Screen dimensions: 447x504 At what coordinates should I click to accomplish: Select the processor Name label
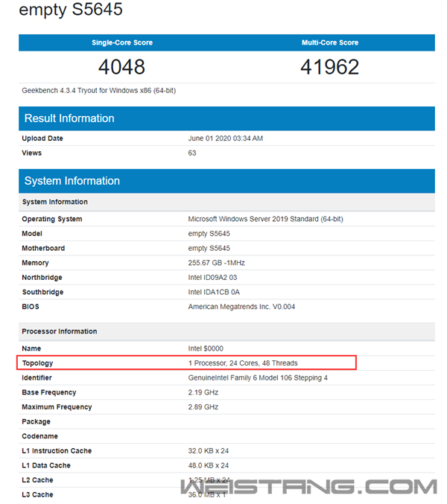tap(31, 348)
